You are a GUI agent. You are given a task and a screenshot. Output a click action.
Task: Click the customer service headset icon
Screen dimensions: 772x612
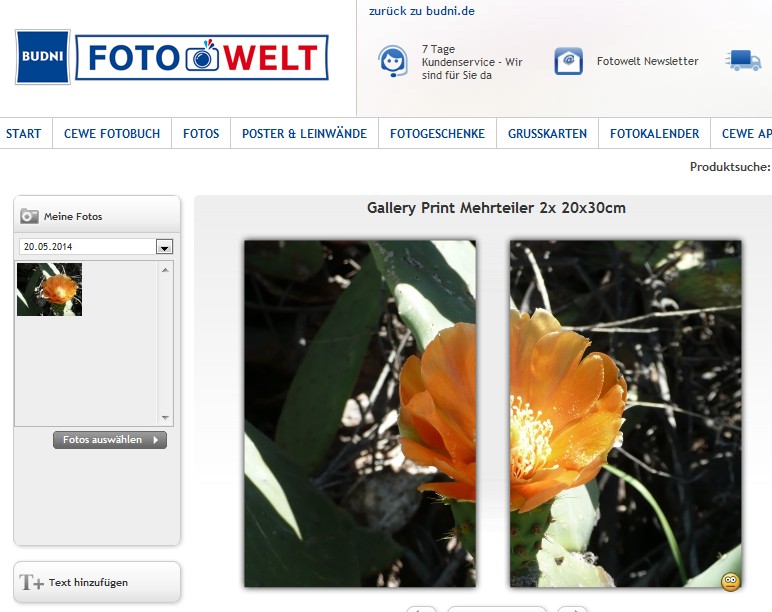coord(393,61)
